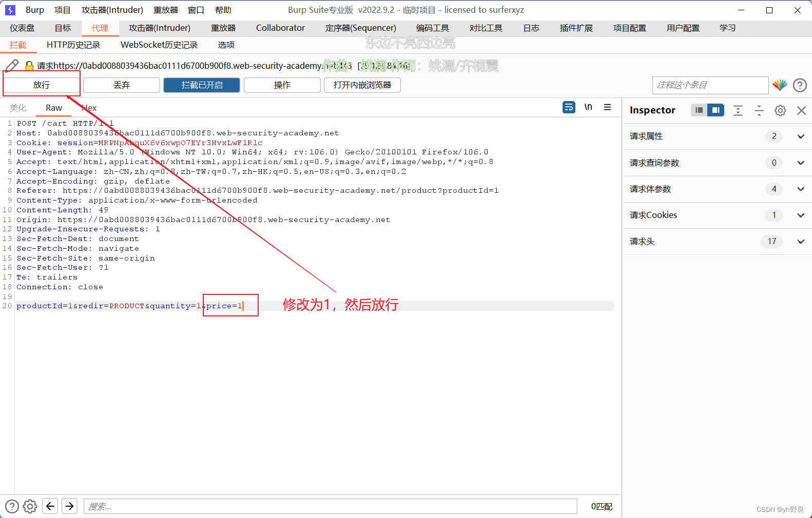Close the Inspector panel
The width and height of the screenshot is (812, 518).
[x=801, y=110]
